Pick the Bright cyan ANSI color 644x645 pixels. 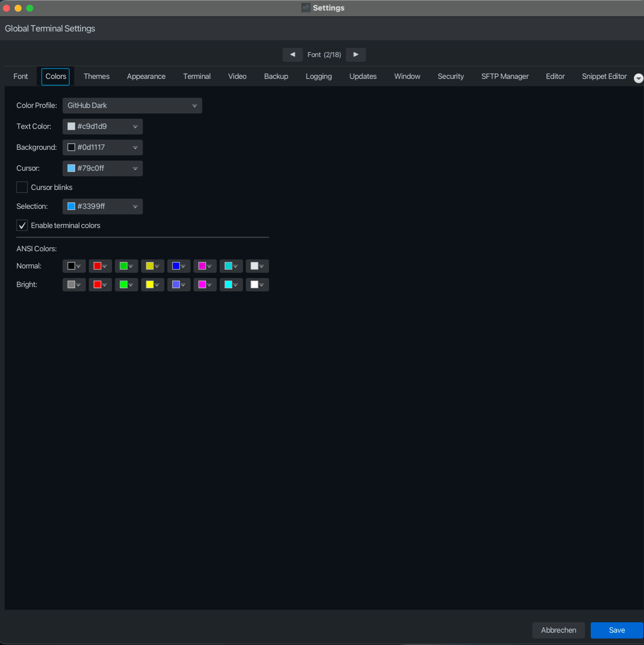[x=231, y=285]
